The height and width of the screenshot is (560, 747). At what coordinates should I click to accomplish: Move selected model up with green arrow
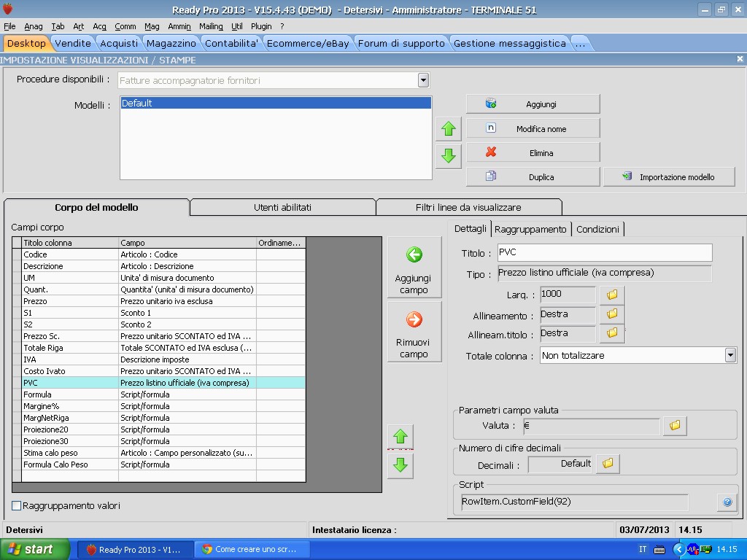pos(449,129)
